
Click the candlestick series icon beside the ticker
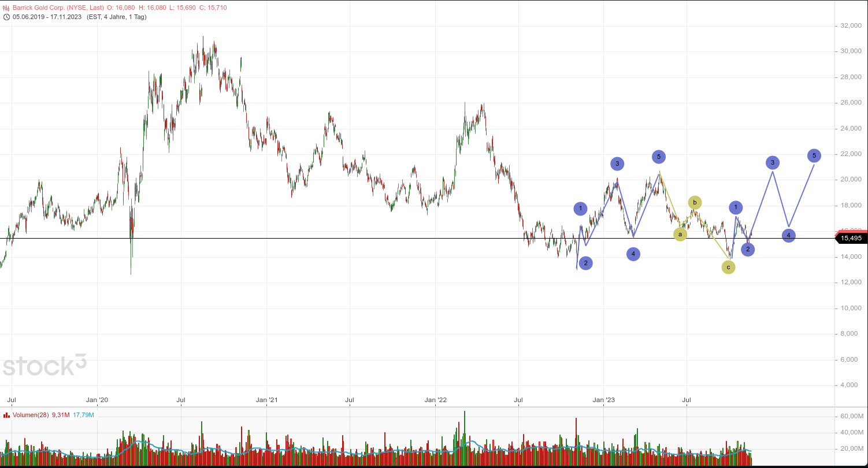(6, 8)
